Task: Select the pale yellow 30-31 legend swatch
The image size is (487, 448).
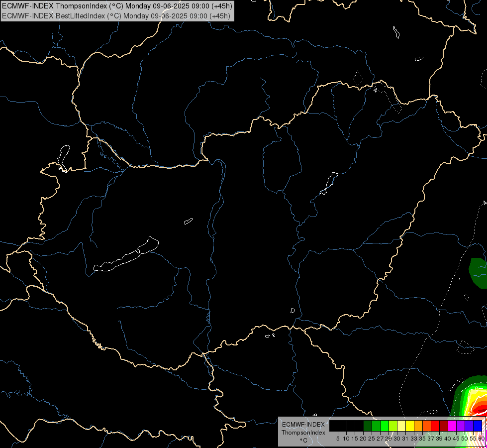Action: 401,426
